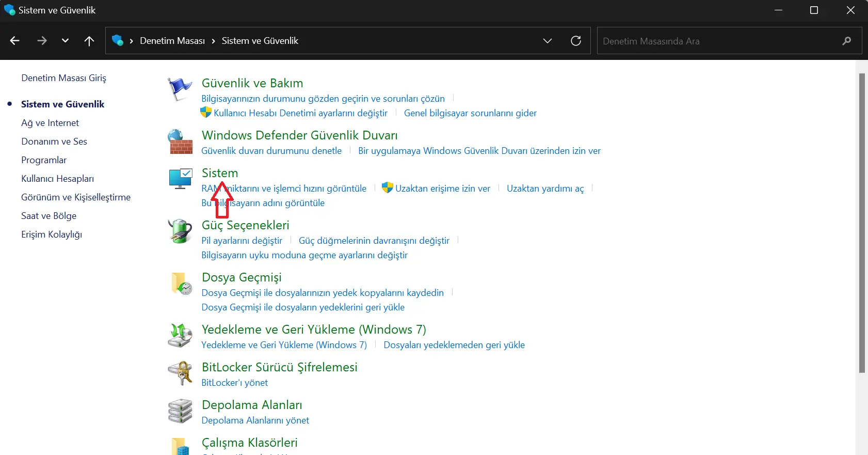
Task: Open Depolama Alanları heading link
Action: [252, 405]
